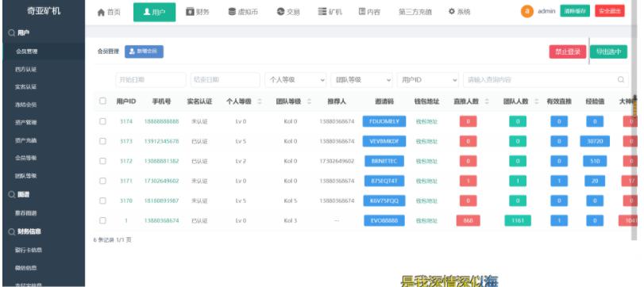Click the green 导出选中 button

[x=609, y=52]
